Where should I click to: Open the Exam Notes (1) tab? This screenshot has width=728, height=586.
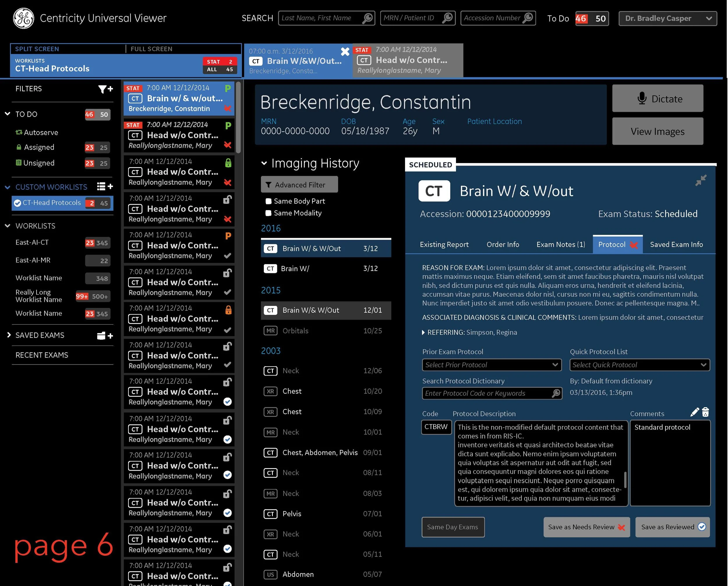pyautogui.click(x=561, y=245)
